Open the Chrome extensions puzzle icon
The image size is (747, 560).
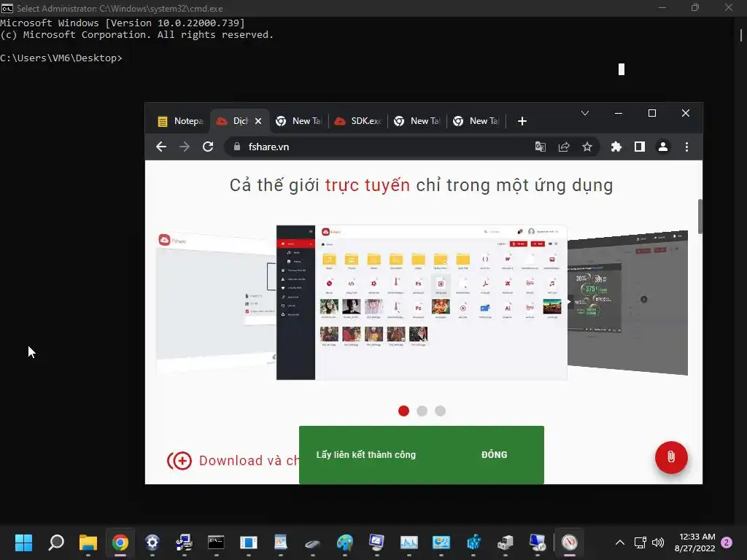coord(616,147)
